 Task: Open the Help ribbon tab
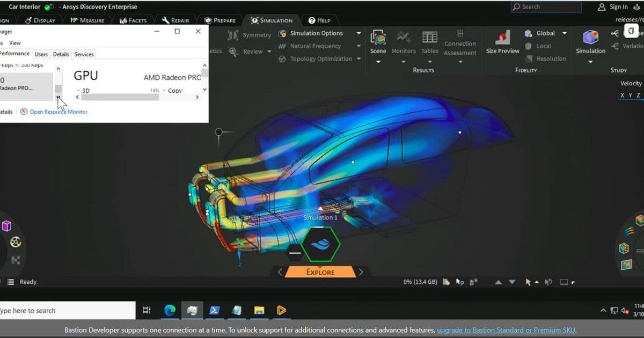tap(319, 20)
